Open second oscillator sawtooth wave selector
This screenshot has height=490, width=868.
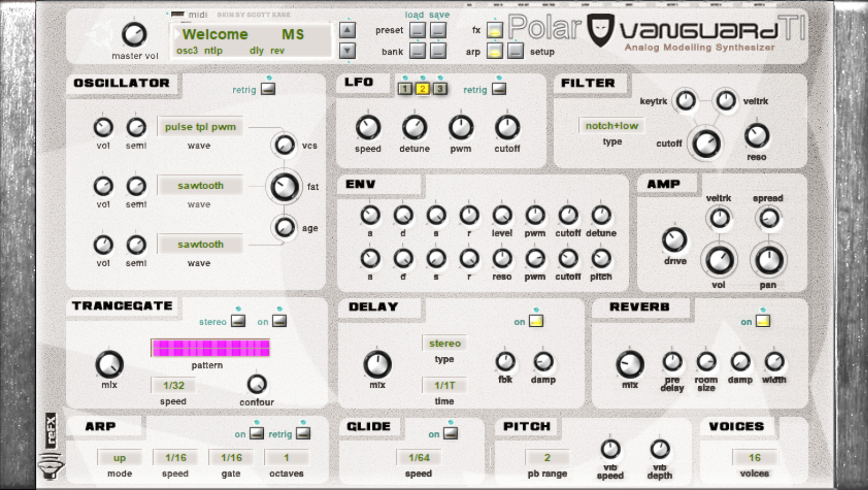(x=200, y=185)
